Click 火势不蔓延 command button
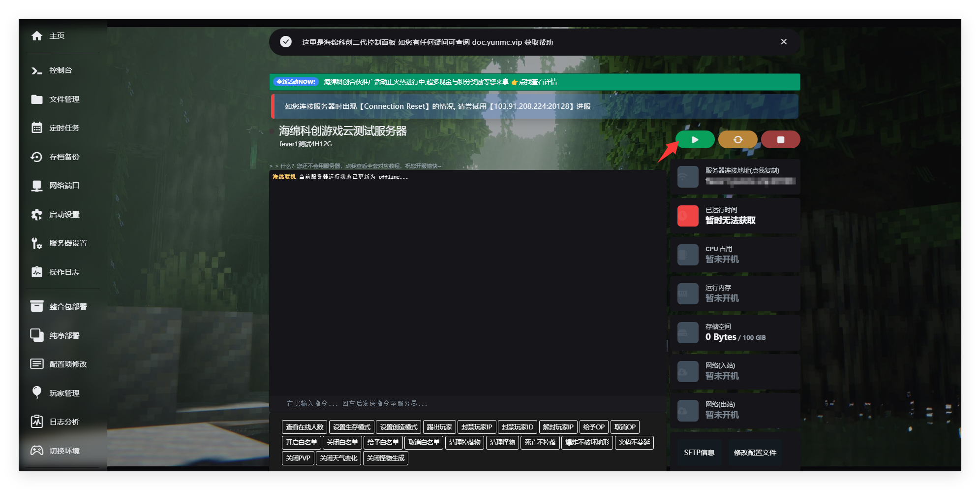This screenshot has width=980, height=490. click(x=634, y=442)
